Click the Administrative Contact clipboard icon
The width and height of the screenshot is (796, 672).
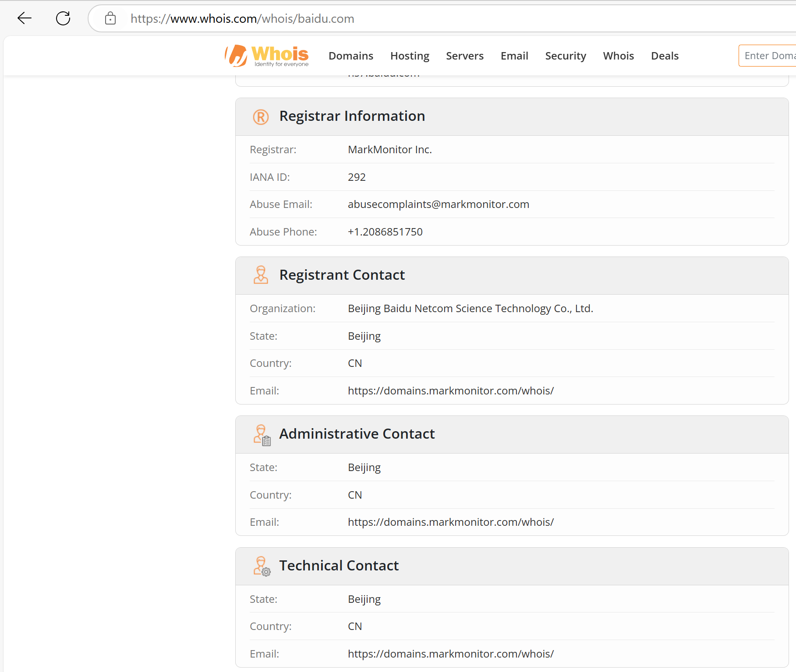(262, 435)
